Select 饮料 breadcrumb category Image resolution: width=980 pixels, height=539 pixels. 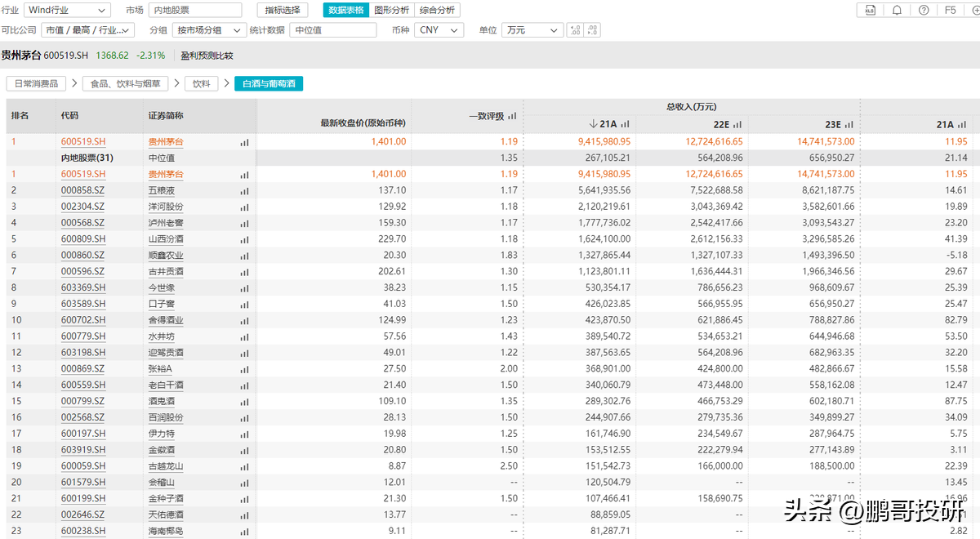pos(201,84)
